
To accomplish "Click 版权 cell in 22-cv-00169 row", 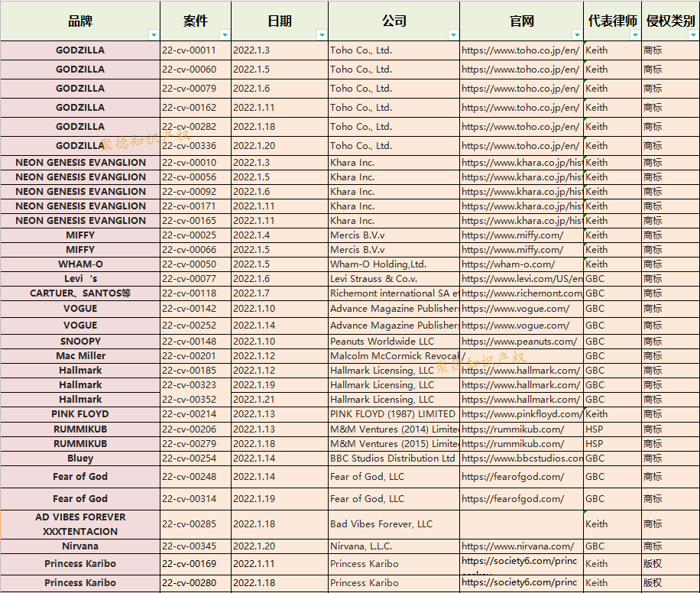I will 670,564.
